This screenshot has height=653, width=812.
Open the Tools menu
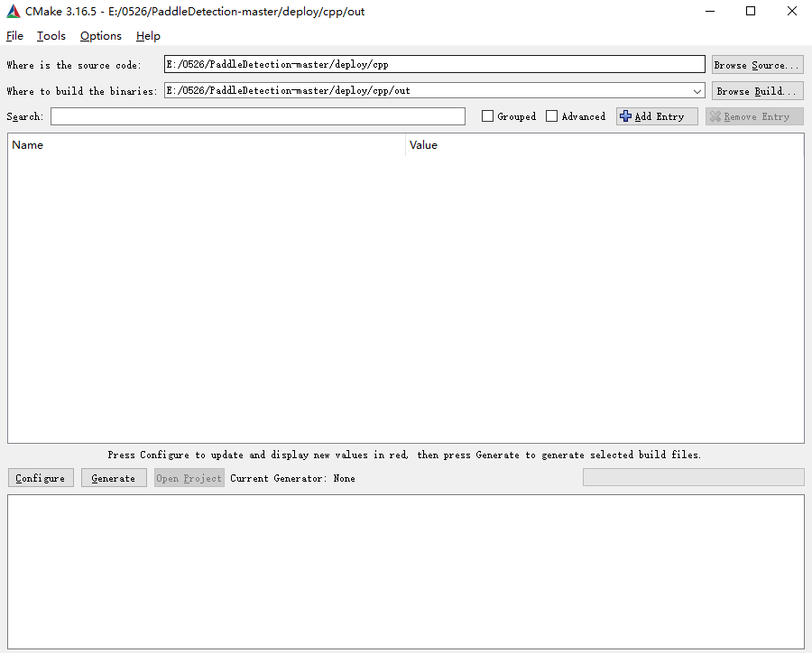click(51, 36)
